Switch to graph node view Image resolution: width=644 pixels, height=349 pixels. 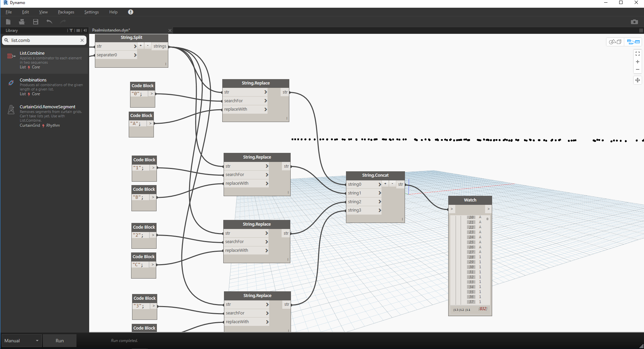[633, 42]
